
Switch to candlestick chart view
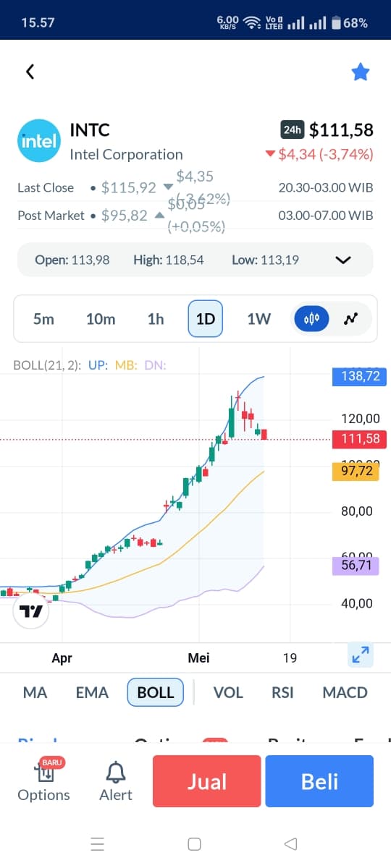[312, 318]
